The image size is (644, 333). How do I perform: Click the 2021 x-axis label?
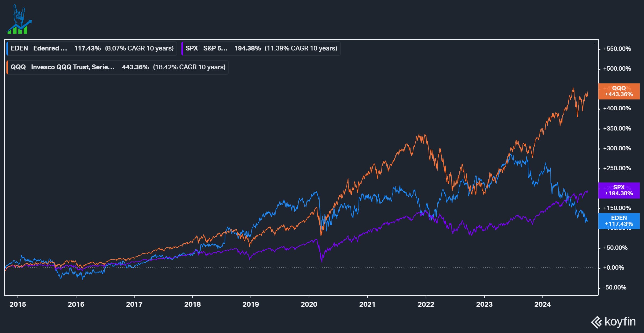click(x=367, y=304)
